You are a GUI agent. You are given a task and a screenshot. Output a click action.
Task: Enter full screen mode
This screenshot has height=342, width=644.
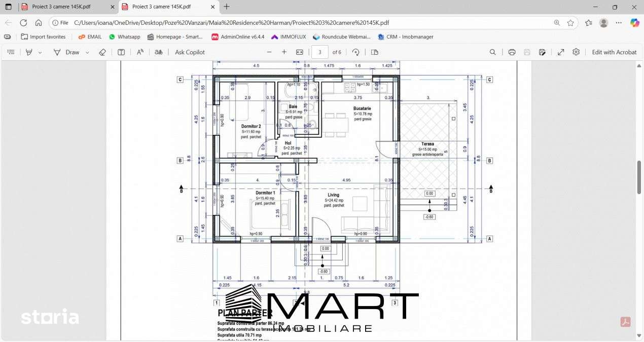tap(561, 52)
